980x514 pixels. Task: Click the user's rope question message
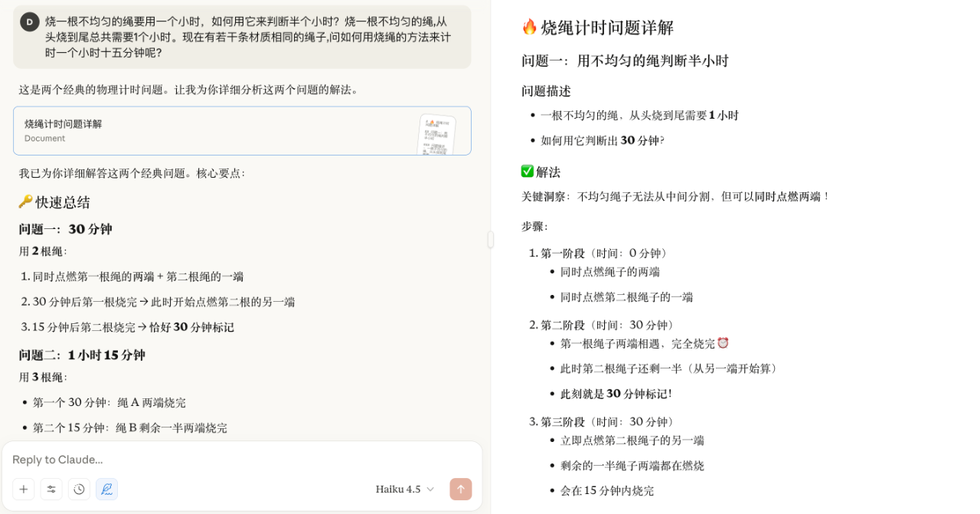(247, 37)
